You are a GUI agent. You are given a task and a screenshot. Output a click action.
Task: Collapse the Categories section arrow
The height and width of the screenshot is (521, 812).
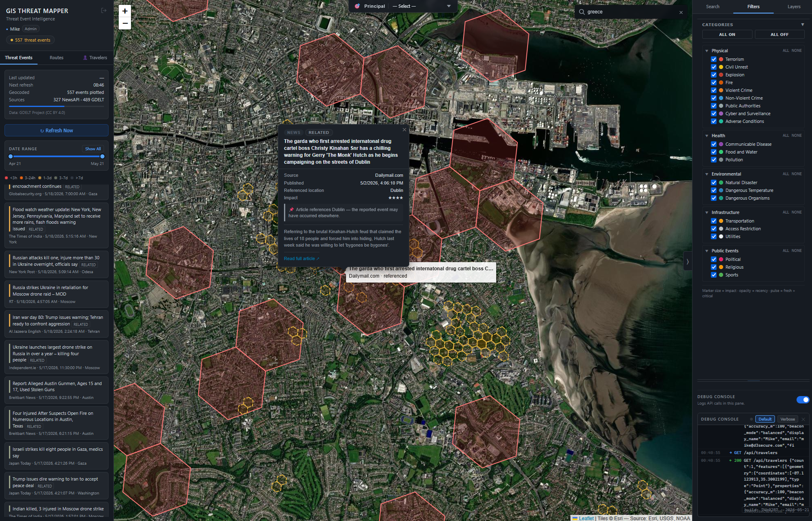(x=802, y=24)
